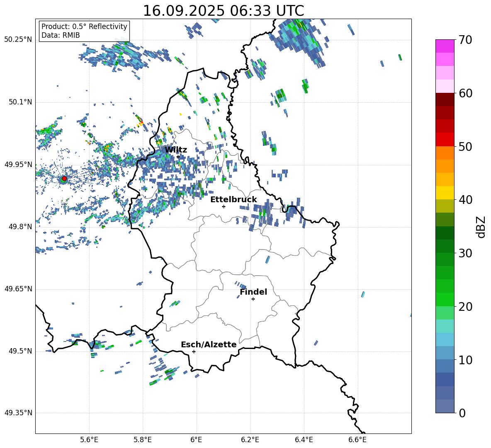Image resolution: width=491 pixels, height=448 pixels.
Task: Click the Esch/Alzette city label
Action: click(x=209, y=345)
